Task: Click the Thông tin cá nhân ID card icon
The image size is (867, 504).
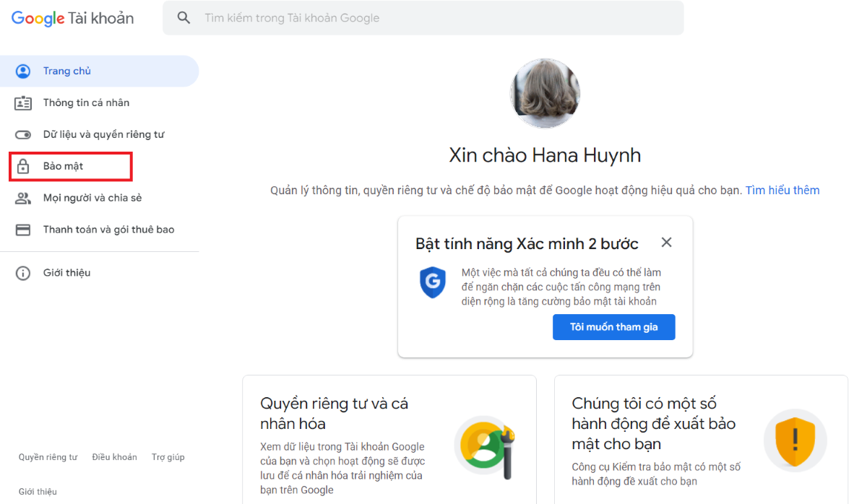Action: click(23, 103)
